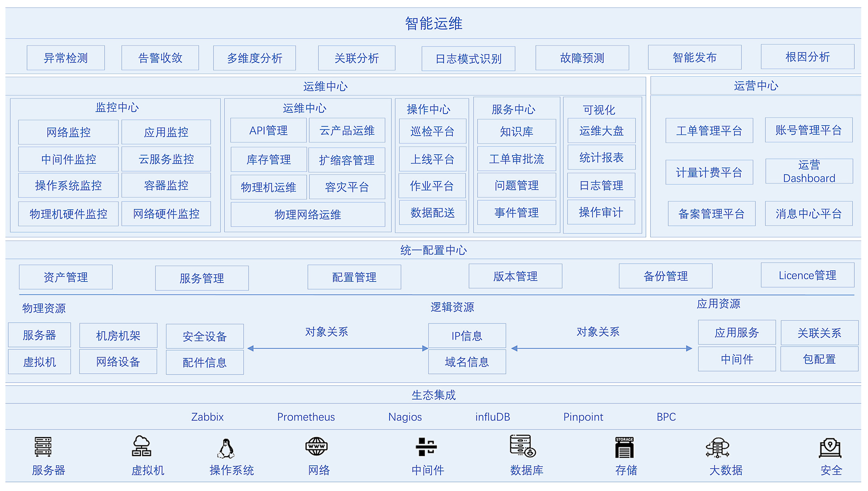Click the Prometheus label
Screen dimensions: 868x491
(306, 417)
